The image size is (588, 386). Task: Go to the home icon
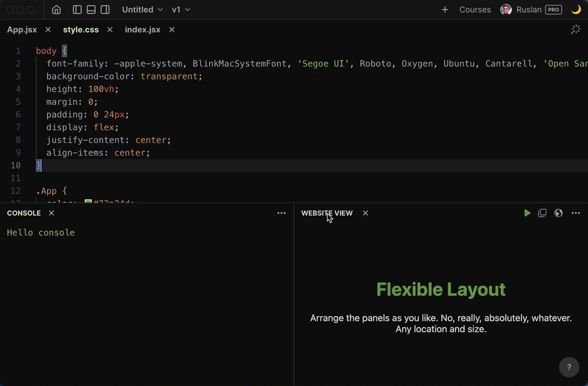click(56, 10)
